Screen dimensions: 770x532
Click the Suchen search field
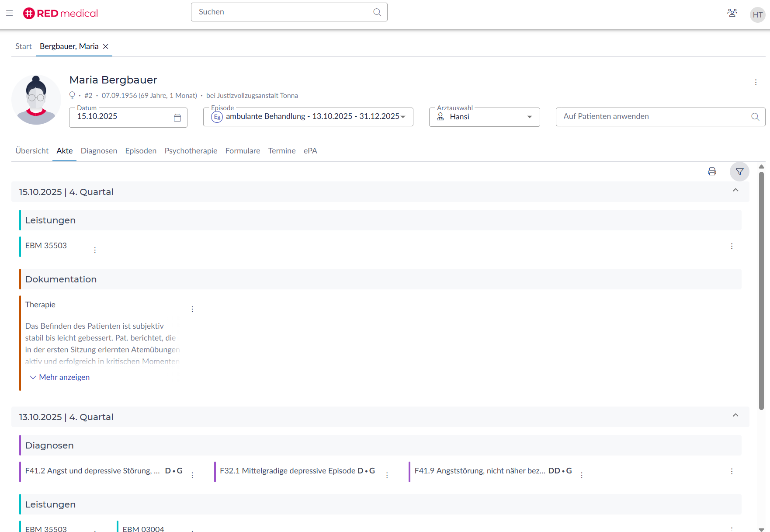[x=284, y=12]
